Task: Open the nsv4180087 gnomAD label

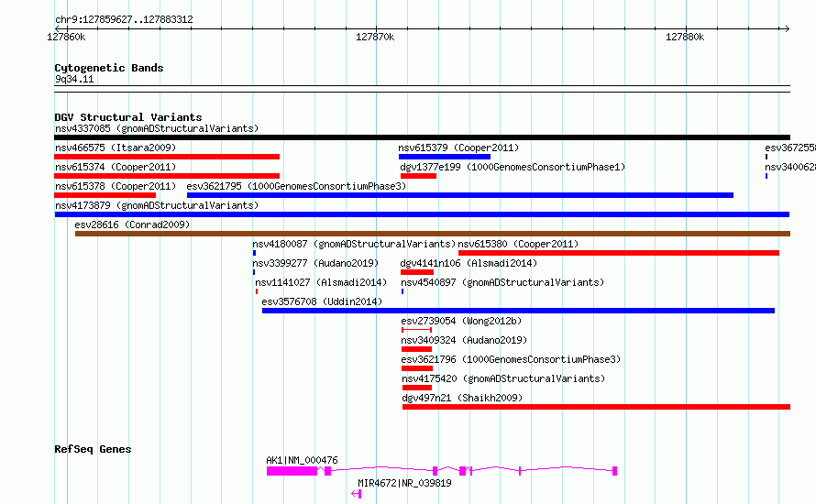Action: coord(354,244)
